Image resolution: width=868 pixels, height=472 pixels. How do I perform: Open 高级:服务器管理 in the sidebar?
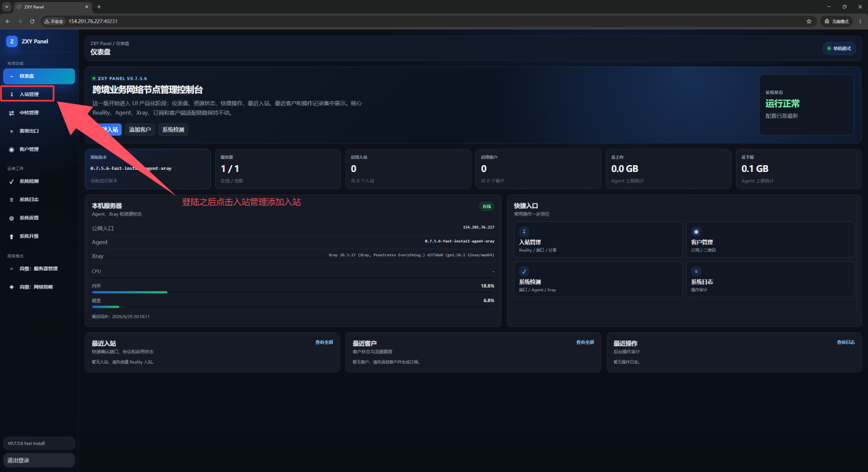39,269
